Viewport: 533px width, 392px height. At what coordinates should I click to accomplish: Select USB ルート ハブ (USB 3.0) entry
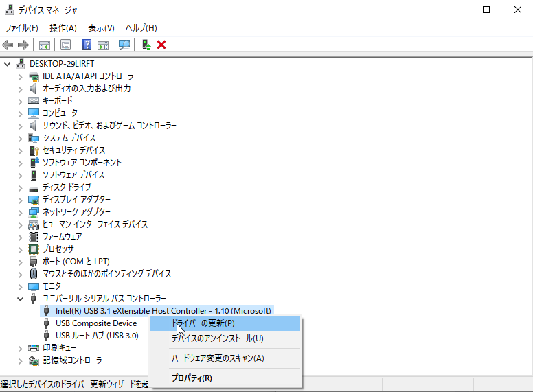click(x=97, y=336)
